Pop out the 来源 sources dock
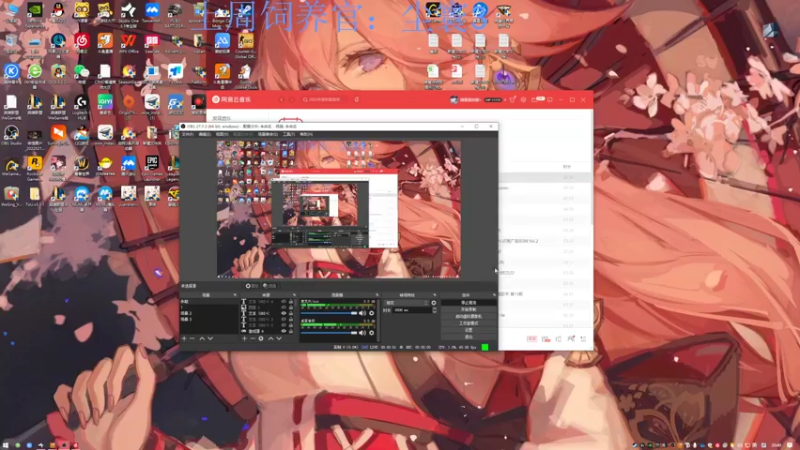Image resolution: width=800 pixels, height=450 pixels. 294,295
